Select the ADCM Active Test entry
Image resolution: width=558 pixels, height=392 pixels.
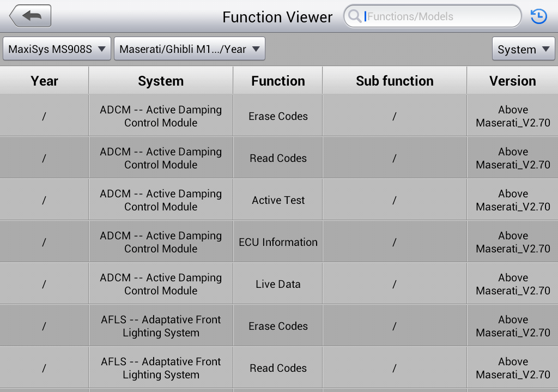(x=279, y=200)
